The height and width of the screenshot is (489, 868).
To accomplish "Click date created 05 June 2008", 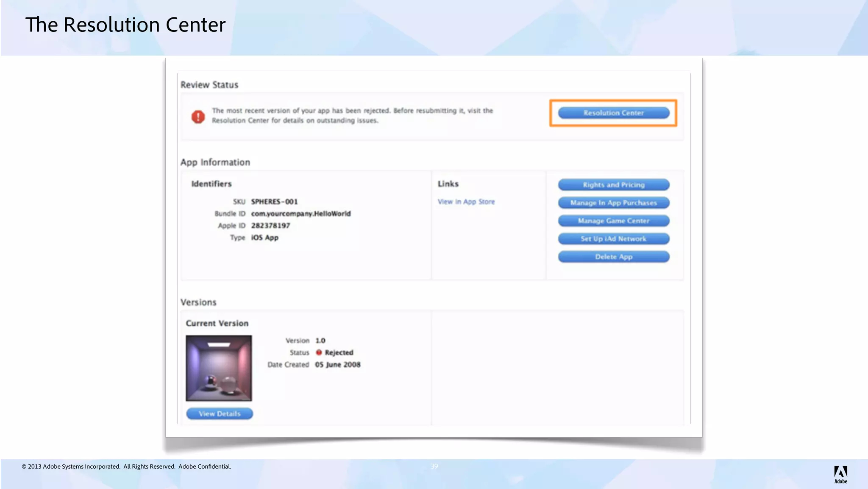I will click(x=337, y=365).
